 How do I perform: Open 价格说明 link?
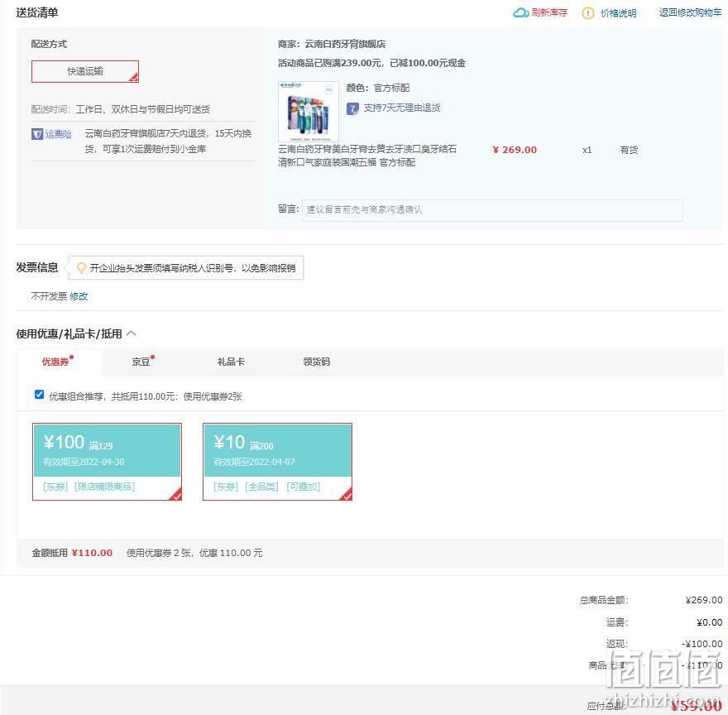click(619, 13)
